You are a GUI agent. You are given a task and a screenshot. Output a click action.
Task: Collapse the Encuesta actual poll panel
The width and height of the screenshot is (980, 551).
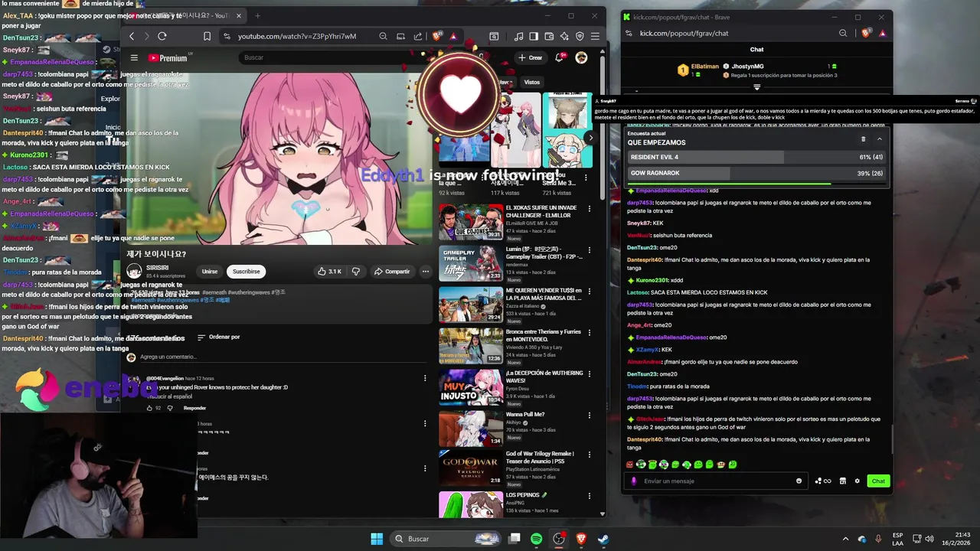[x=879, y=139]
